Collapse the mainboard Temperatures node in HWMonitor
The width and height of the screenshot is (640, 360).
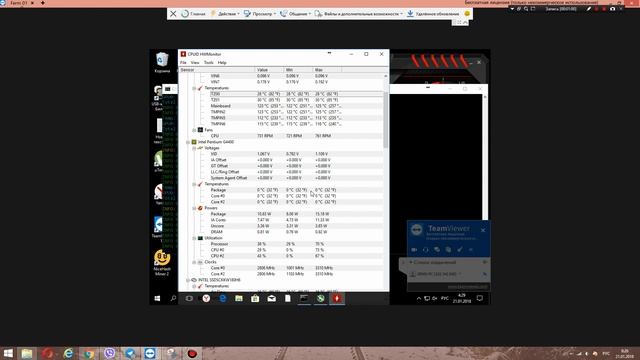point(194,88)
